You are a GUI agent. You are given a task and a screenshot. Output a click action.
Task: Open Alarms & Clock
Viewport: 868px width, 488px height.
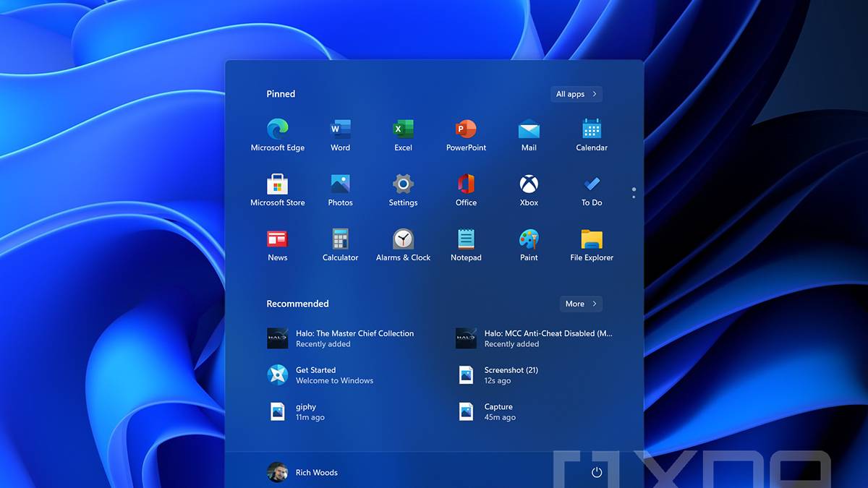[403, 245]
